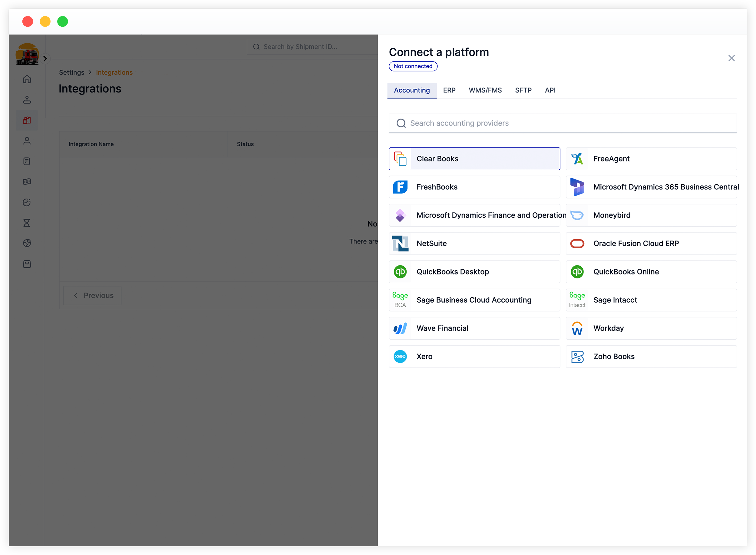Click the Workday logo icon
Screen dimensions: 756x555
577,328
